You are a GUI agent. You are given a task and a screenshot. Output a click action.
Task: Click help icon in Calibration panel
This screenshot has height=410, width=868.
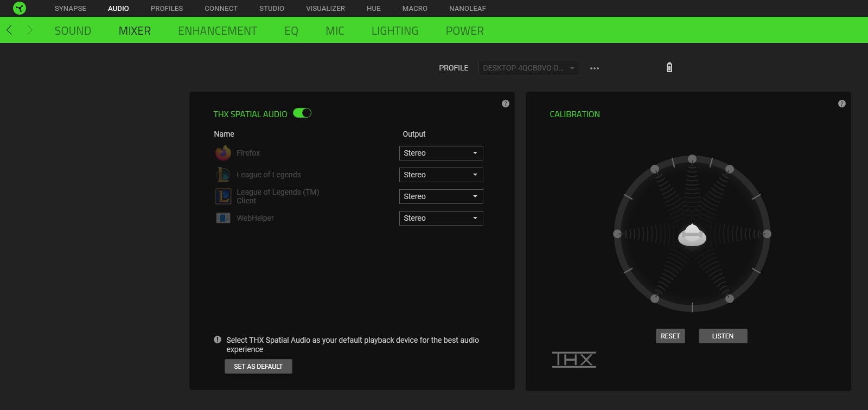point(842,104)
